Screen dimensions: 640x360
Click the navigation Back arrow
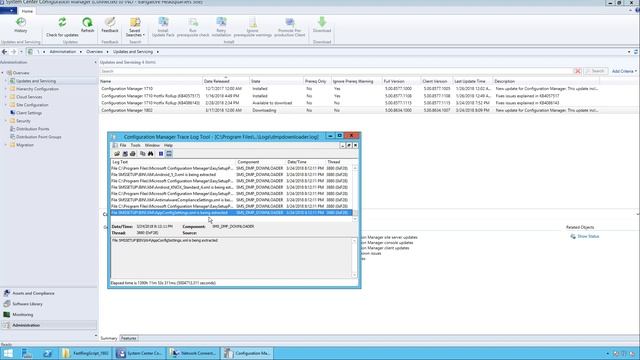[4, 52]
